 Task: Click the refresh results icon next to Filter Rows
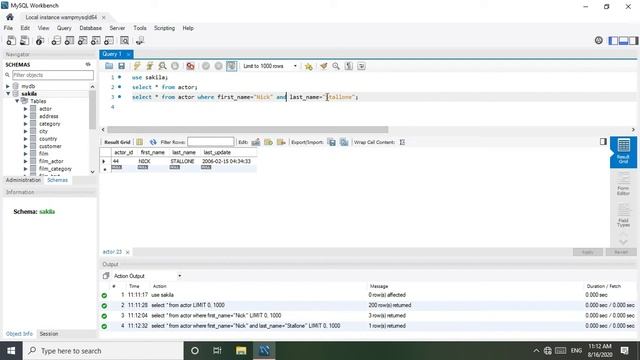coord(153,142)
